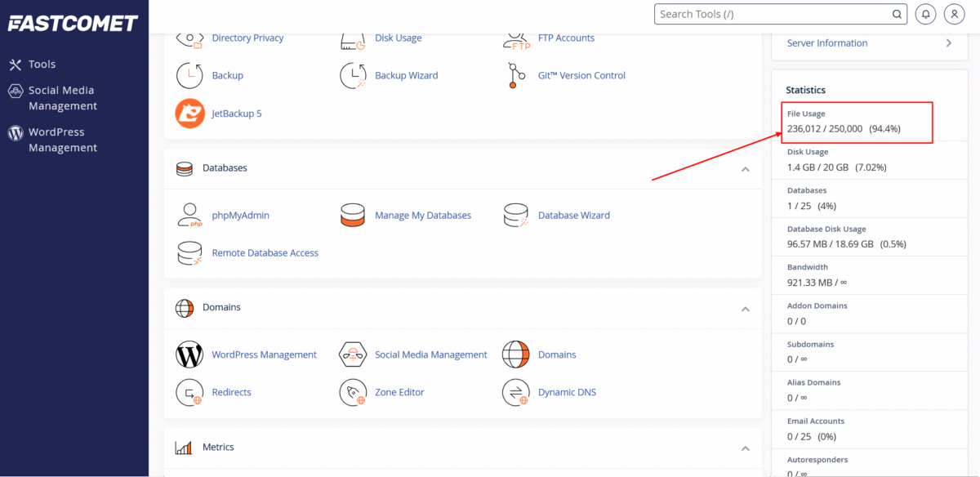This screenshot has width=980, height=477.
Task: Click the Manage My Databases icon
Action: click(x=353, y=216)
